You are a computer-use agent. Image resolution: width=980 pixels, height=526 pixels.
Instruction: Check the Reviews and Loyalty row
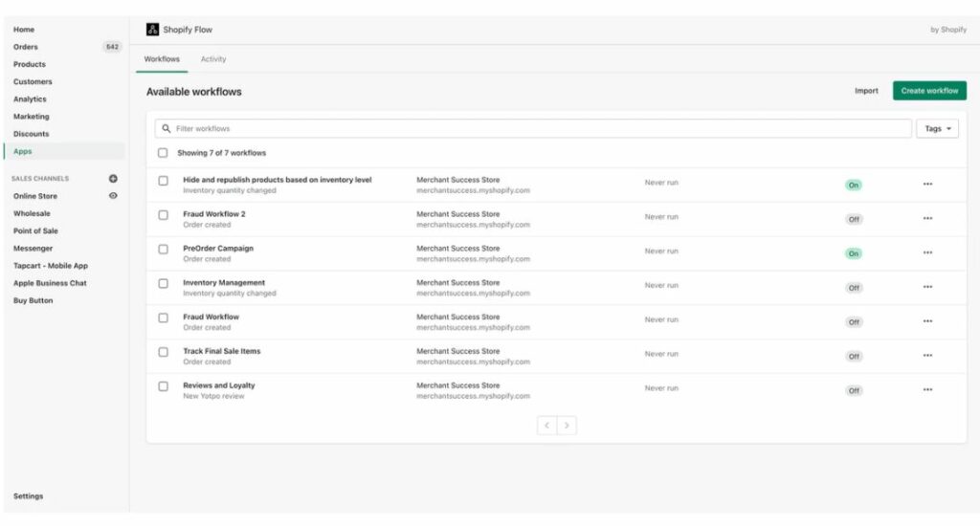(163, 386)
